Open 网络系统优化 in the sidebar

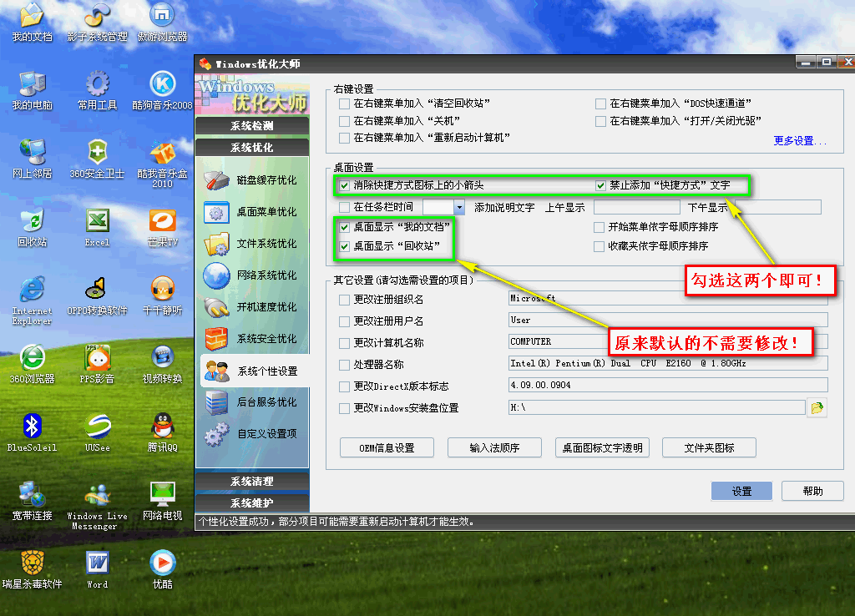pos(252,275)
